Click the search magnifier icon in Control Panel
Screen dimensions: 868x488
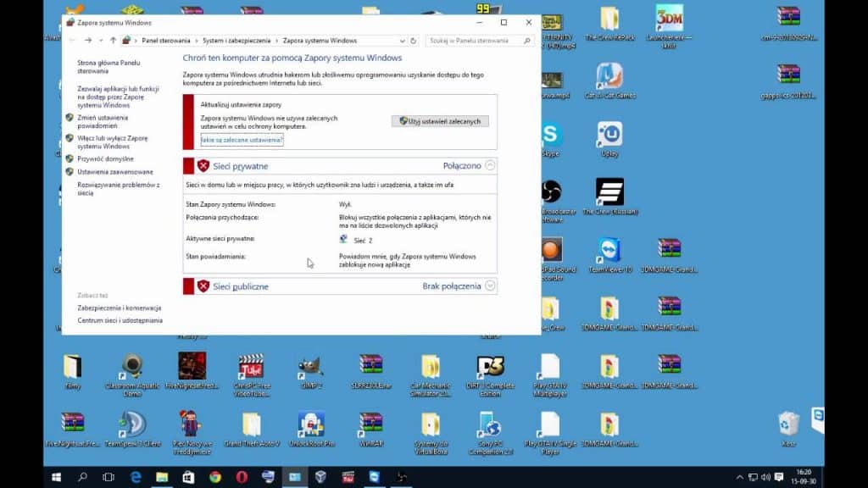click(527, 41)
